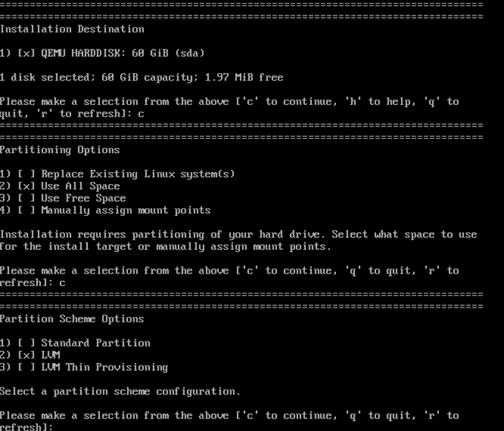Click the 'c' entered at Partitioning Options prompt
This screenshot has width=504, height=431.
point(62,283)
